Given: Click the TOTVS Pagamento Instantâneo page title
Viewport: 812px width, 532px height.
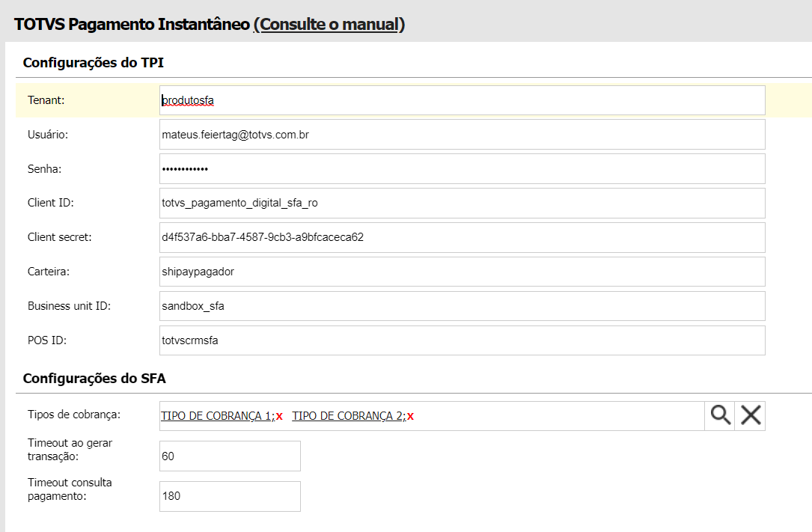Looking at the screenshot, I should tap(132, 24).
